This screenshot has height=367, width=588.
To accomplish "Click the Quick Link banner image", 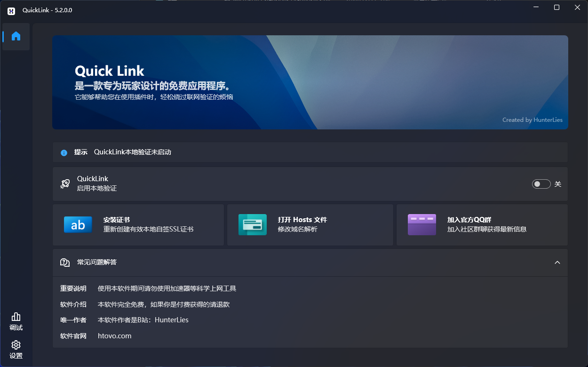I will tap(310, 82).
